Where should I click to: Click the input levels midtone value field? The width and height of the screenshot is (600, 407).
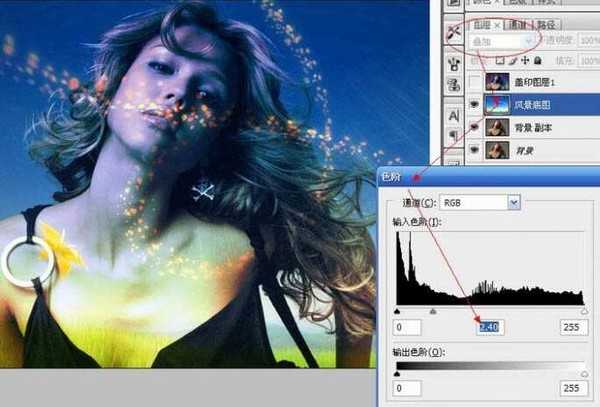pos(489,327)
